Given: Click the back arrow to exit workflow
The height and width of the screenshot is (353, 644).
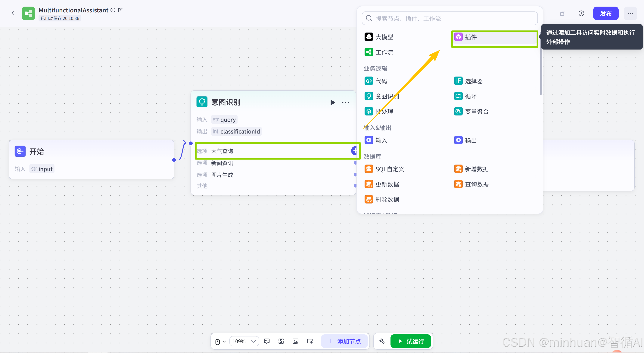Looking at the screenshot, I should 13,13.
